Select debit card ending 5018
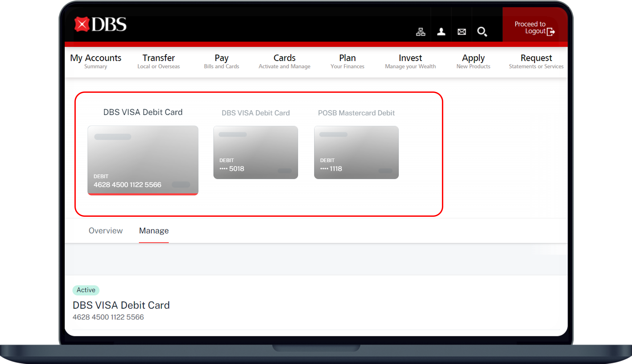Viewport: 632px width, 364px height. [256, 153]
